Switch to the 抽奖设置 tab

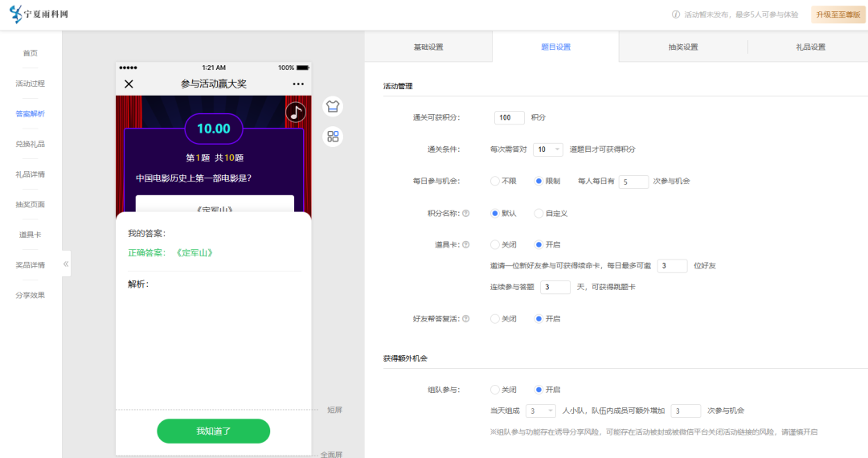683,47
